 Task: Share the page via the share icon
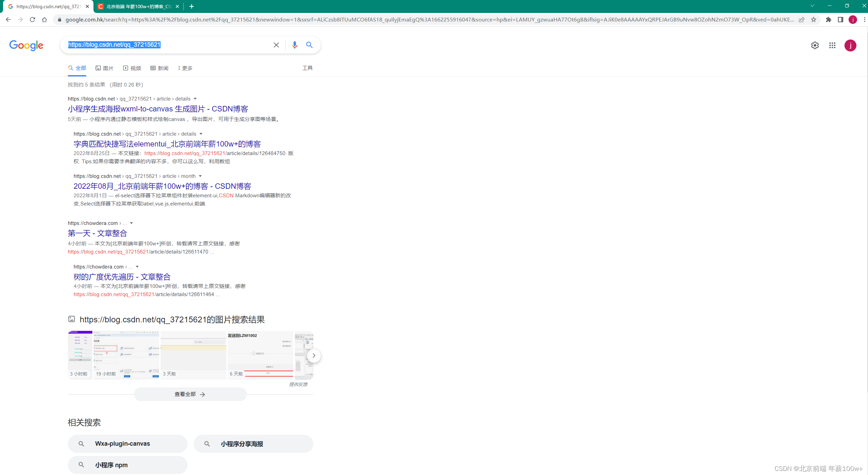[802, 19]
